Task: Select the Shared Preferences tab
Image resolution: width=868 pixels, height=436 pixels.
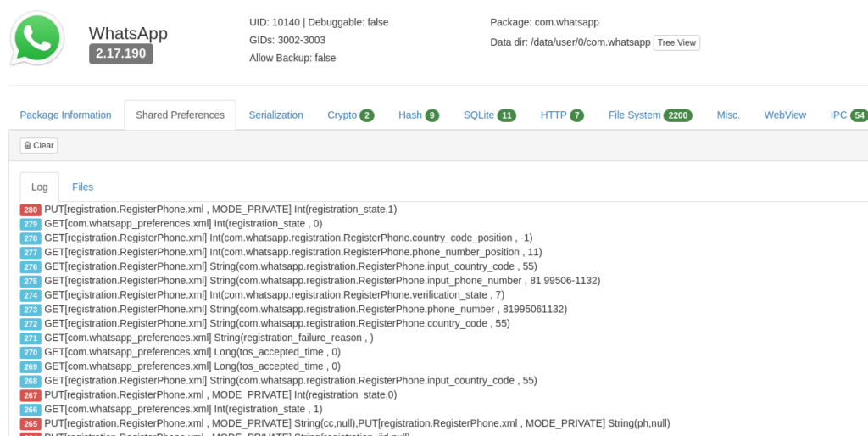Action: point(180,115)
